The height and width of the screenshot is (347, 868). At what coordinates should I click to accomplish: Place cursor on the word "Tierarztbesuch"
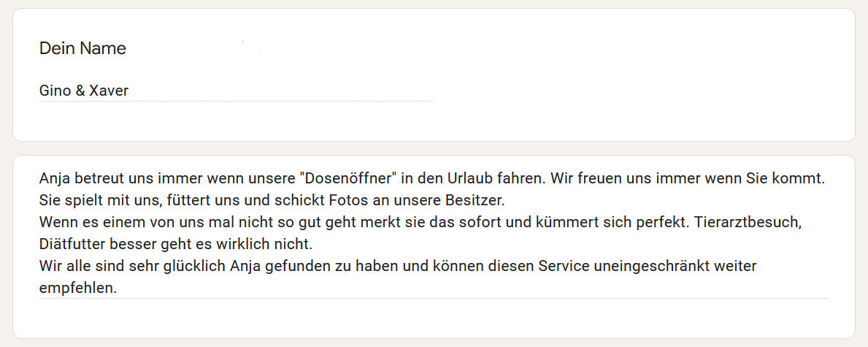[759, 221]
